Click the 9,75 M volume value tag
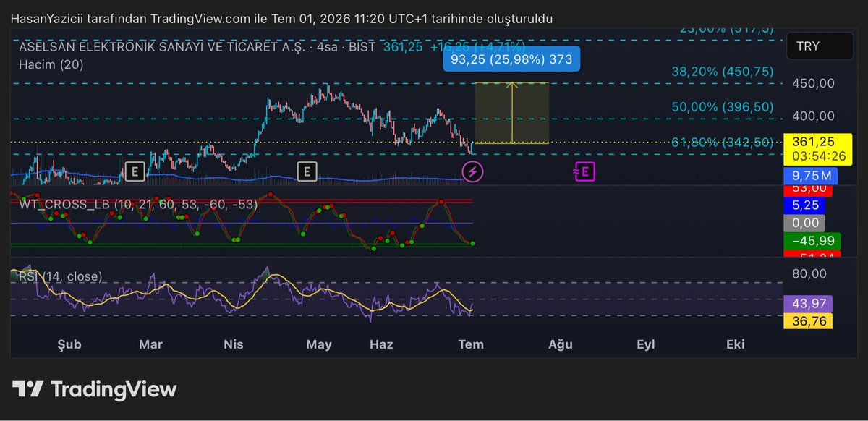The image size is (868, 421). 810,175
